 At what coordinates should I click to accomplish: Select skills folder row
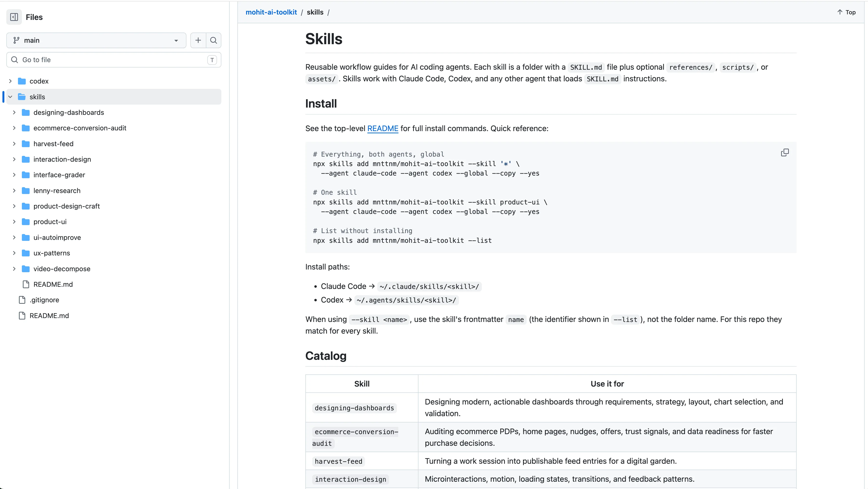pyautogui.click(x=114, y=97)
